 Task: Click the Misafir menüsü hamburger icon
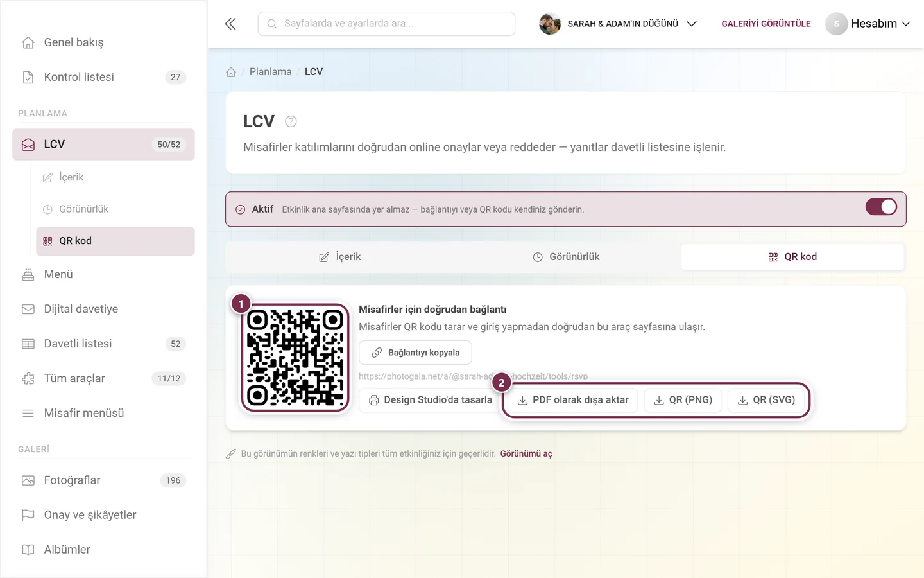[x=28, y=413]
